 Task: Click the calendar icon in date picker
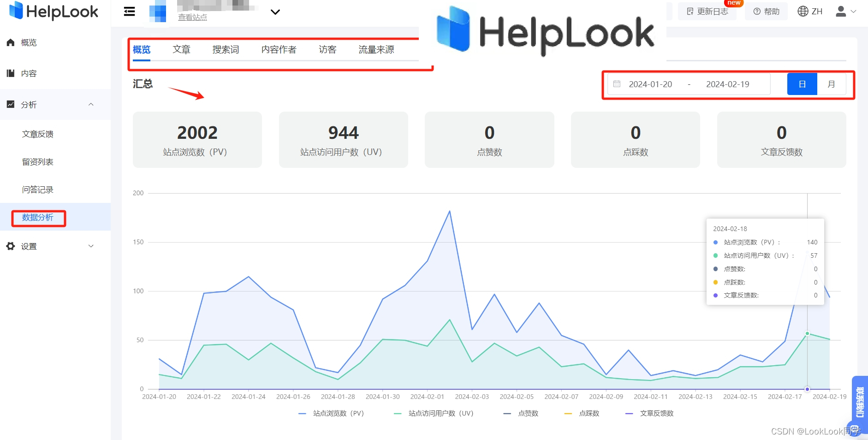tap(617, 84)
